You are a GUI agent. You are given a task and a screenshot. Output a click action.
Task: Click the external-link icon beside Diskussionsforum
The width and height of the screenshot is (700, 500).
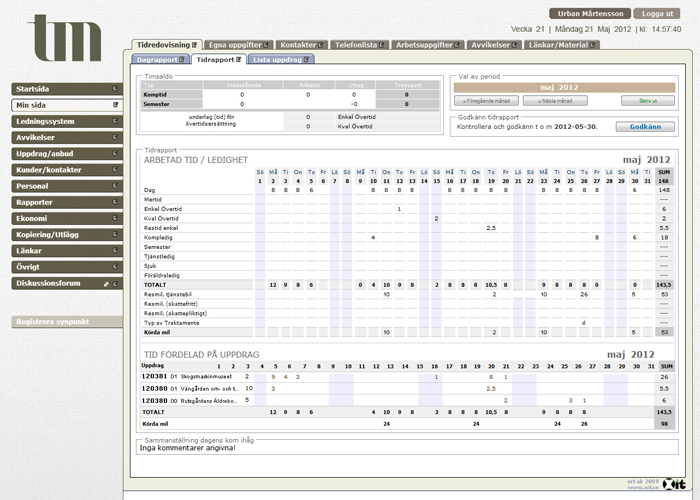point(106,283)
